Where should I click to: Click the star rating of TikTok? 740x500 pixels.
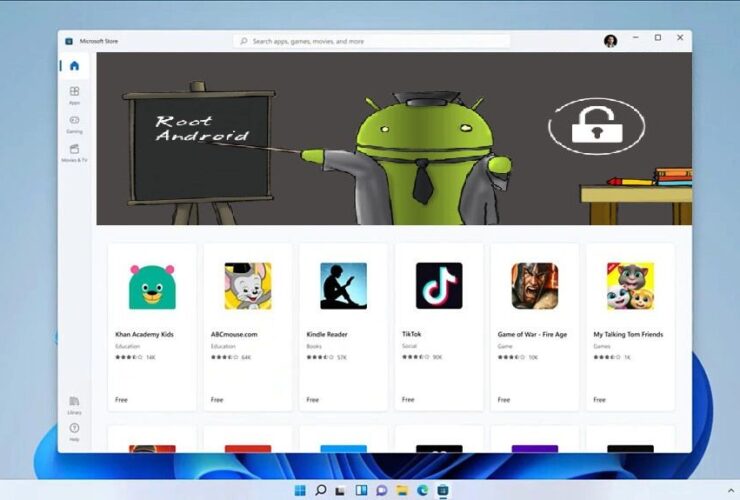[416, 357]
